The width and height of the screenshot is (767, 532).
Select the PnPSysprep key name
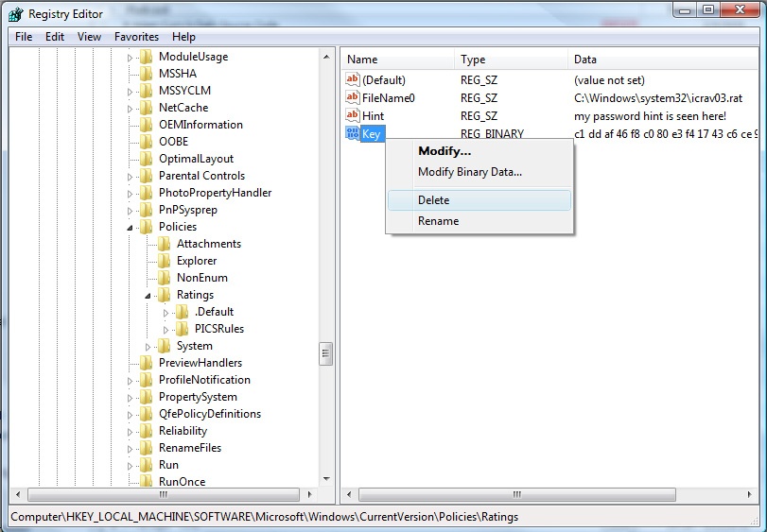(188, 210)
